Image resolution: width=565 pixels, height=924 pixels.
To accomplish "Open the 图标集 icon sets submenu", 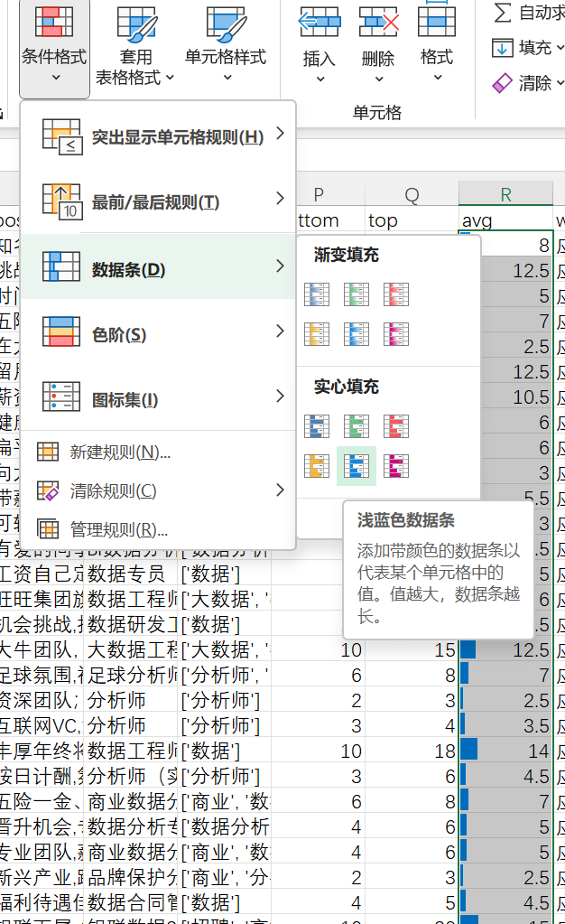I will pos(158,398).
